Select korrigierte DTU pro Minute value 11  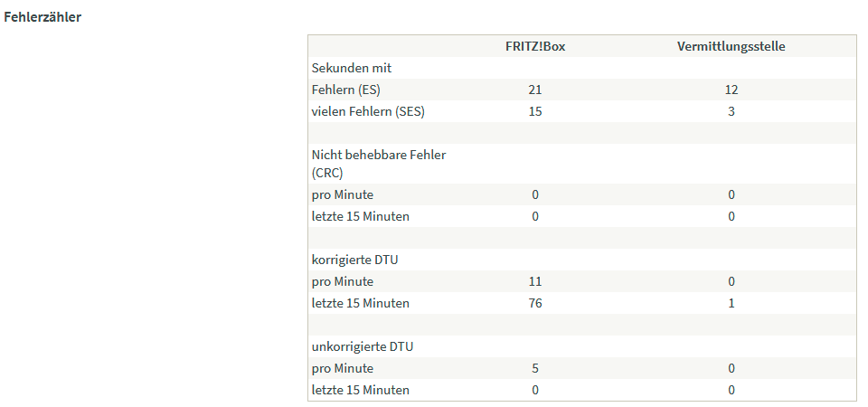[x=535, y=281]
